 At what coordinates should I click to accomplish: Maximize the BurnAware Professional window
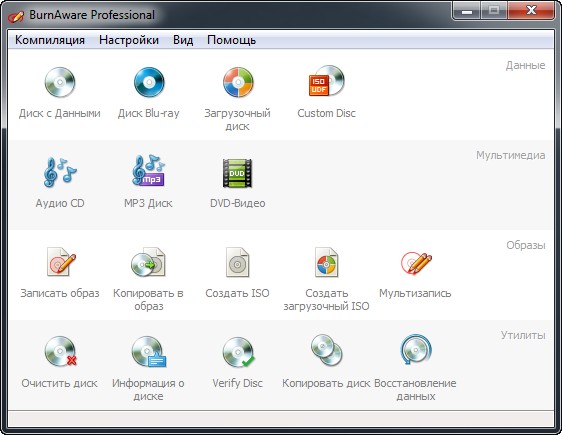[494, 11]
